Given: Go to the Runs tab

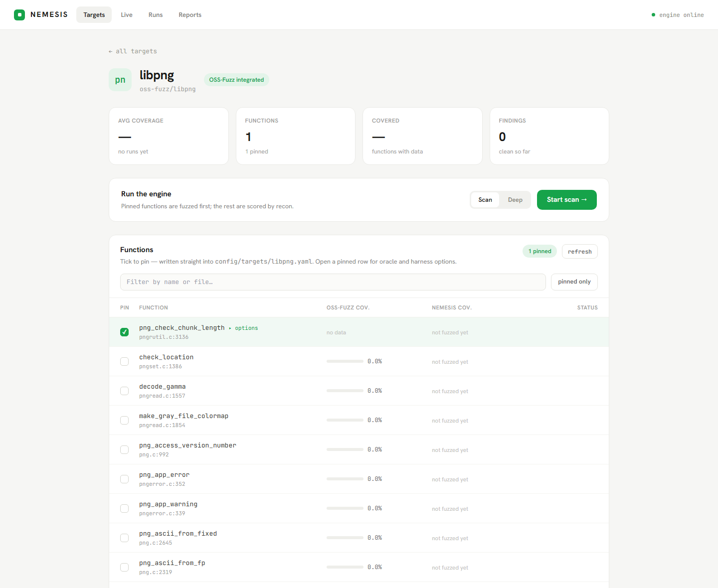Looking at the screenshot, I should pos(156,15).
